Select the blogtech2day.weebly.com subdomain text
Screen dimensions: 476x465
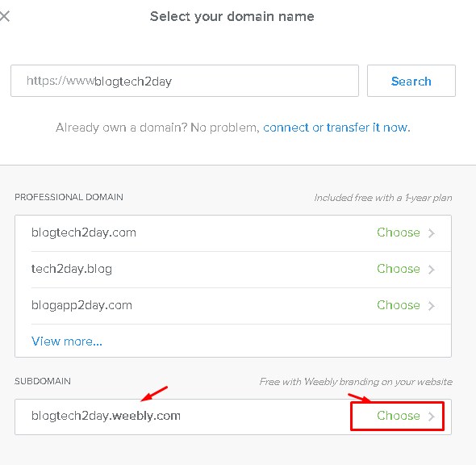click(x=106, y=416)
